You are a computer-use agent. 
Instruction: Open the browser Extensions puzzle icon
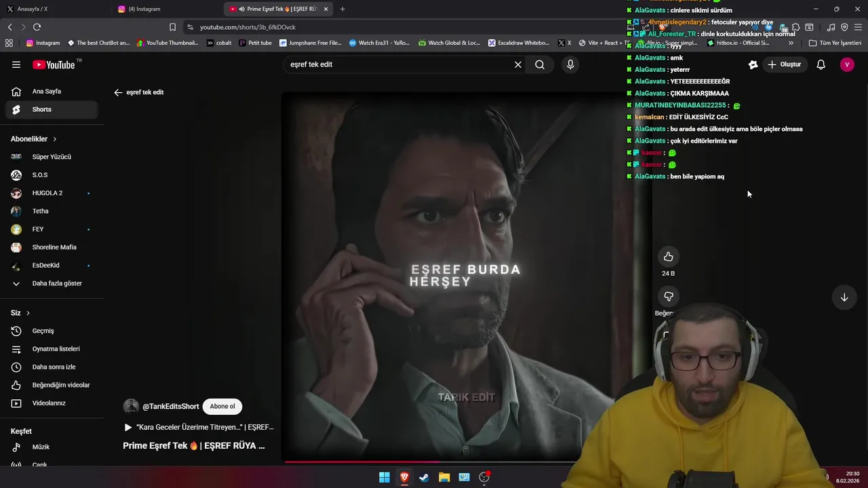point(795,27)
